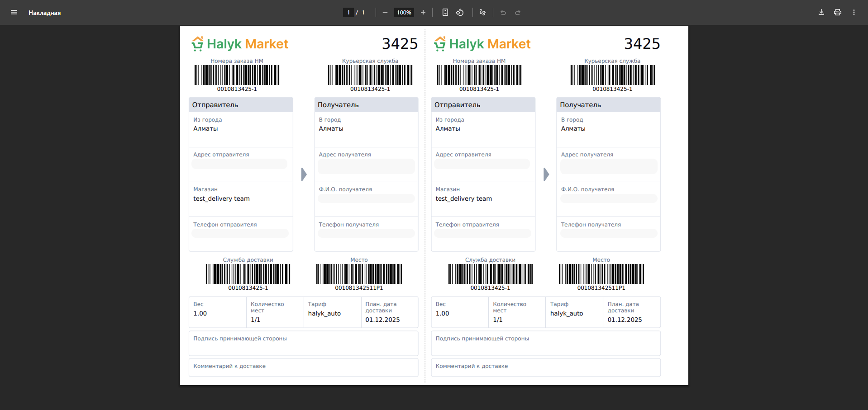Click the Комментарий к доставке box, right copy
The width and height of the screenshot is (868, 410).
[545, 367]
